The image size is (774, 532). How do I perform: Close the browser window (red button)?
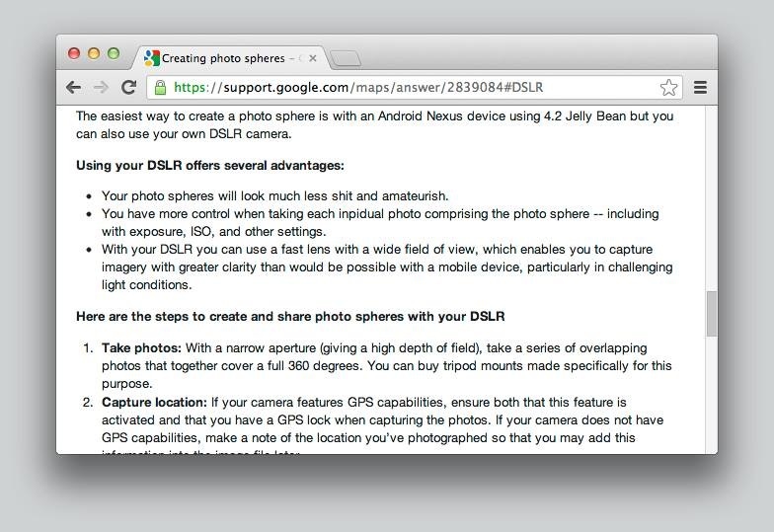[x=74, y=53]
